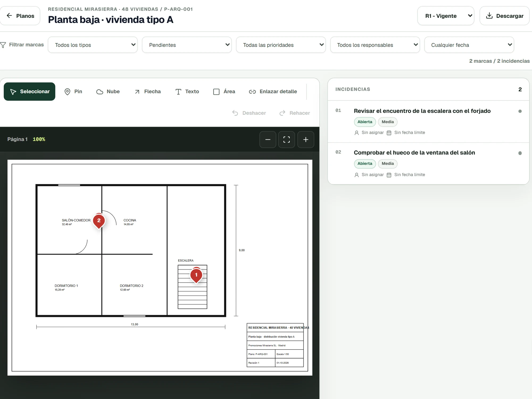Zoom out with the minus button
The image size is (532, 399).
click(x=268, y=139)
